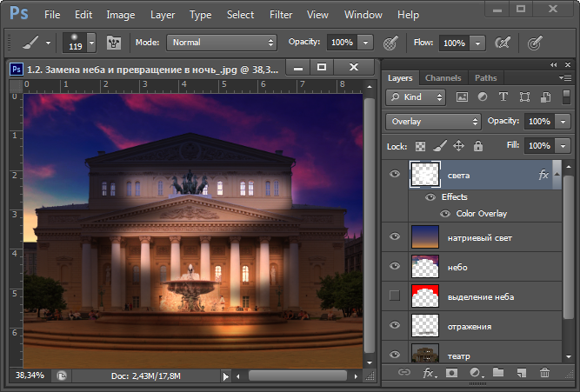Open the brush Opacity slider arrow
The width and height of the screenshot is (580, 392).
pyautogui.click(x=365, y=43)
